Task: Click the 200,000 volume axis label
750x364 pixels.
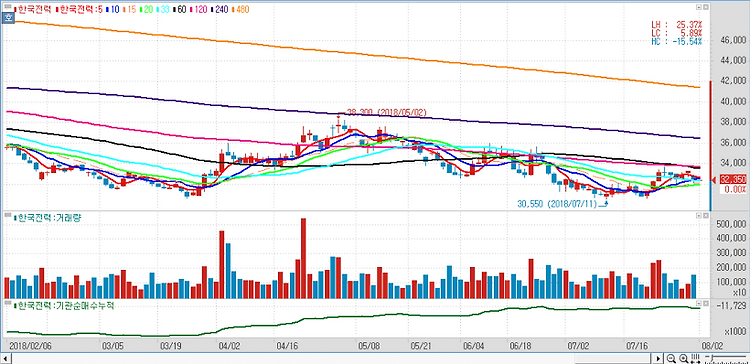Action: pos(730,267)
